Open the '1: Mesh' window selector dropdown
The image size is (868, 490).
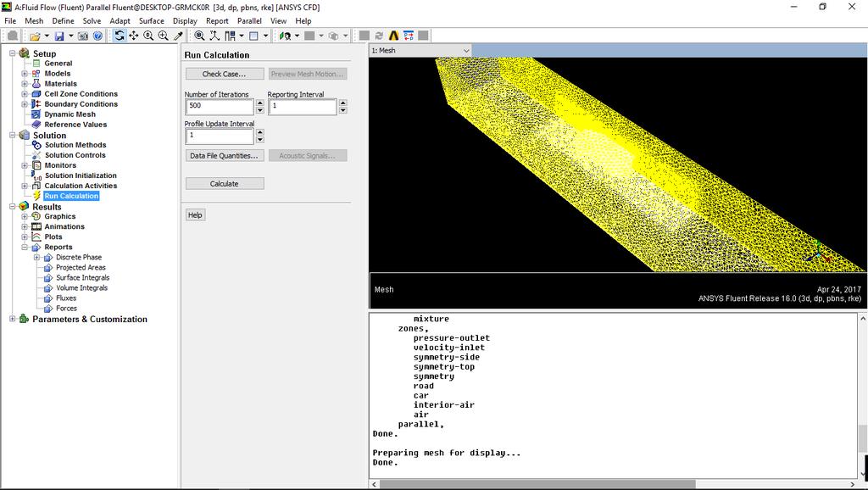(466, 50)
